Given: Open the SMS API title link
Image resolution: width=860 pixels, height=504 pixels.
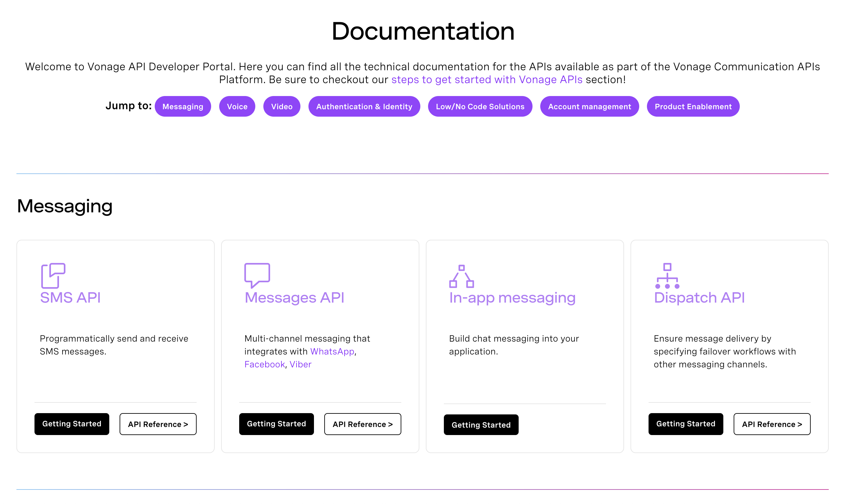Looking at the screenshot, I should click(70, 297).
